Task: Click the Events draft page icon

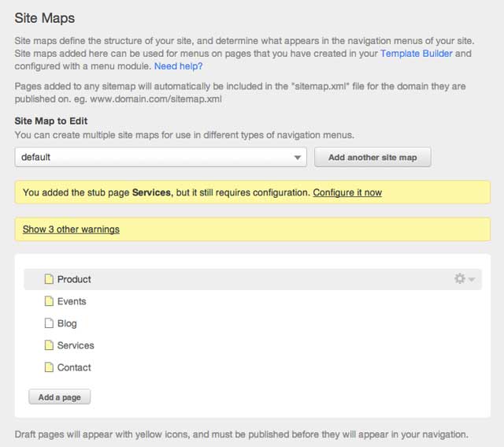Action: 49,301
